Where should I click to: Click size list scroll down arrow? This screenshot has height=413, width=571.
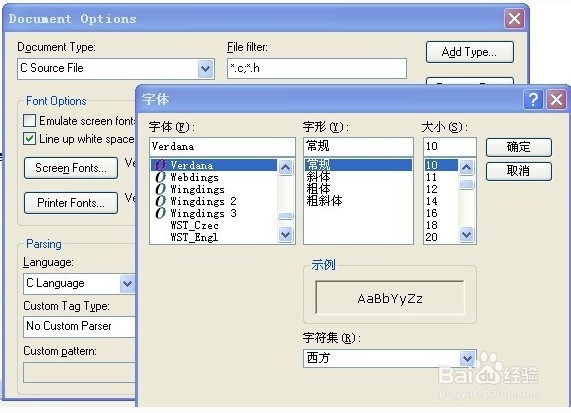point(466,235)
